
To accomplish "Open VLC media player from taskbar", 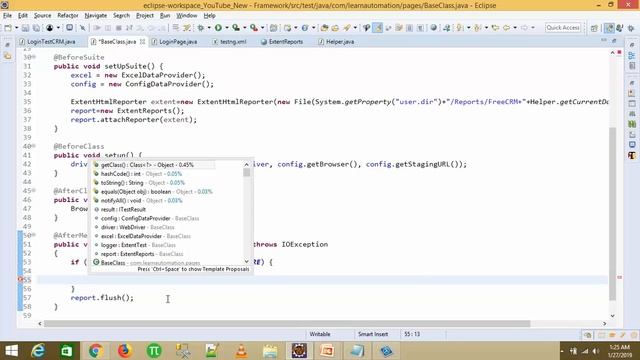I will 241,351.
